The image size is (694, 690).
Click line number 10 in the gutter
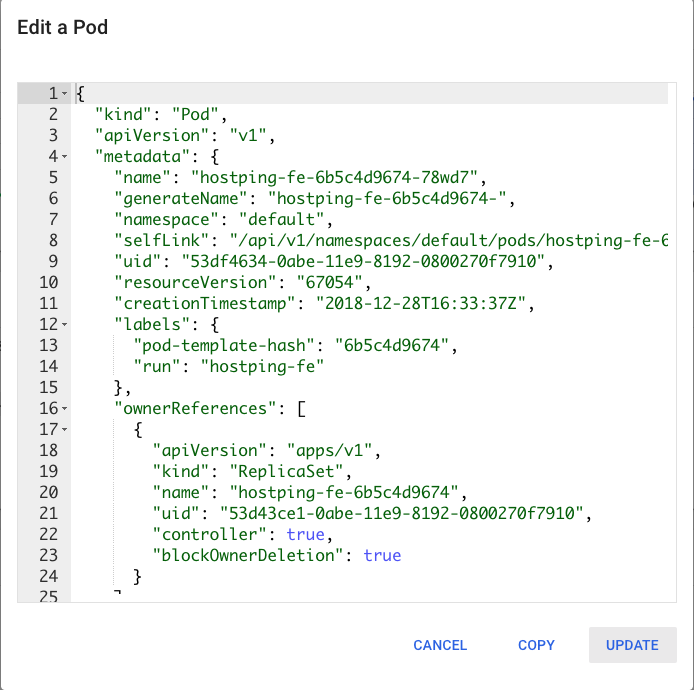tap(49, 282)
